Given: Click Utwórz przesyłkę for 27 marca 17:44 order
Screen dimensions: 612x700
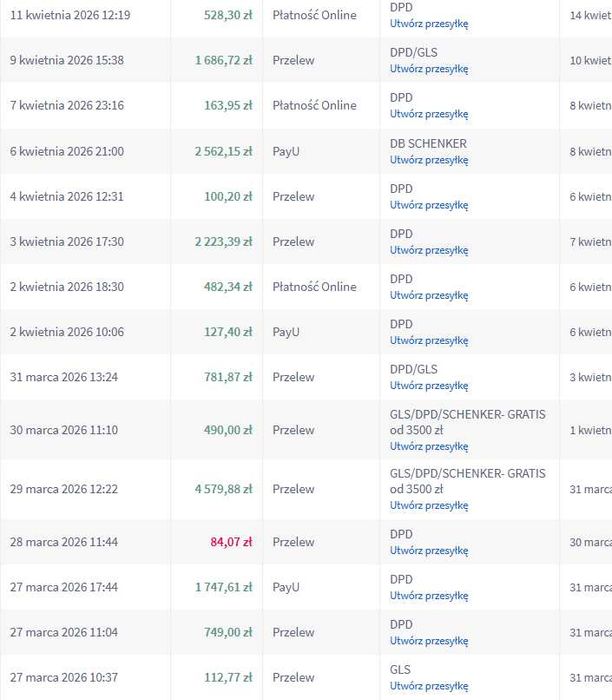Looking at the screenshot, I should [x=429, y=595].
